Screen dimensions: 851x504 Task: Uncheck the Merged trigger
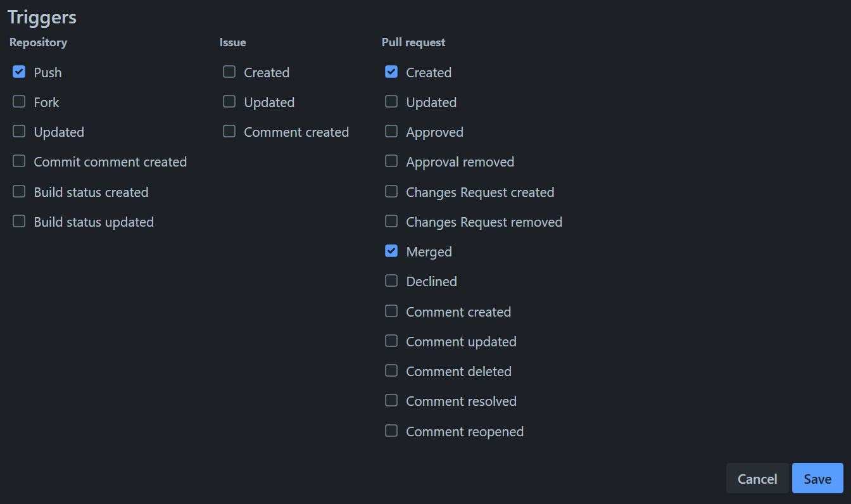pos(391,251)
